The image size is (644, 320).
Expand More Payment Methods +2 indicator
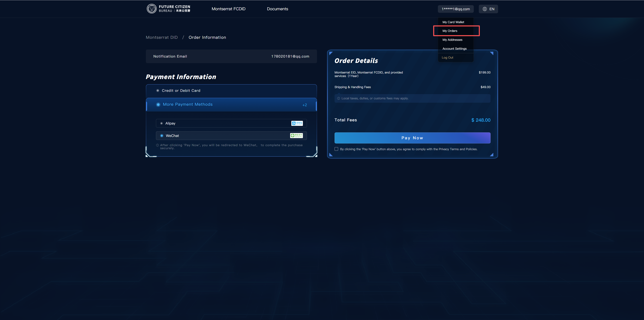305,105
